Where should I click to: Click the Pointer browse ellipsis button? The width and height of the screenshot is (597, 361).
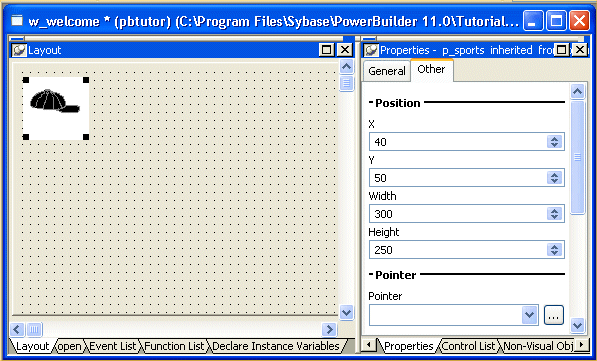pos(554,315)
